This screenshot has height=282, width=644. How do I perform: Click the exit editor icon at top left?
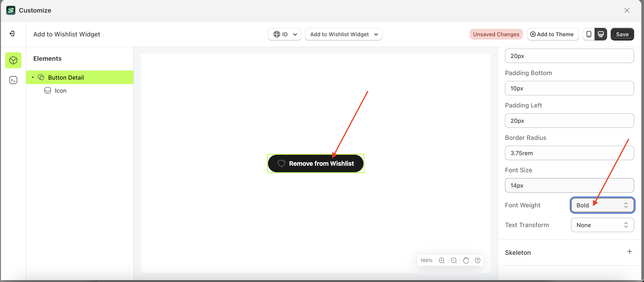(x=12, y=34)
